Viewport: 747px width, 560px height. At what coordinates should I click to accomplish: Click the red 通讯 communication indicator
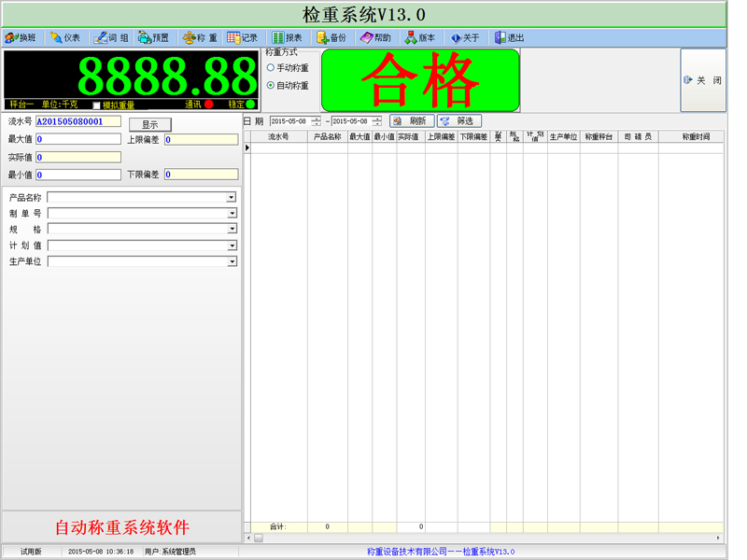point(208,104)
